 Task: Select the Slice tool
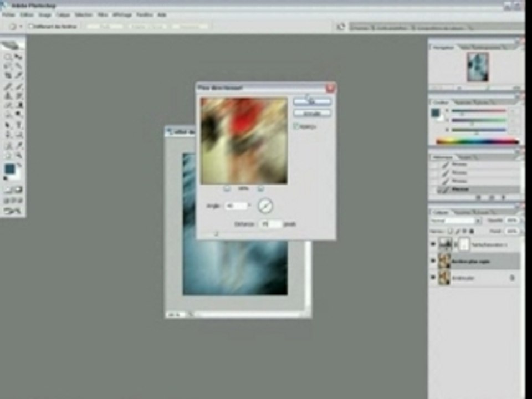click(x=18, y=75)
